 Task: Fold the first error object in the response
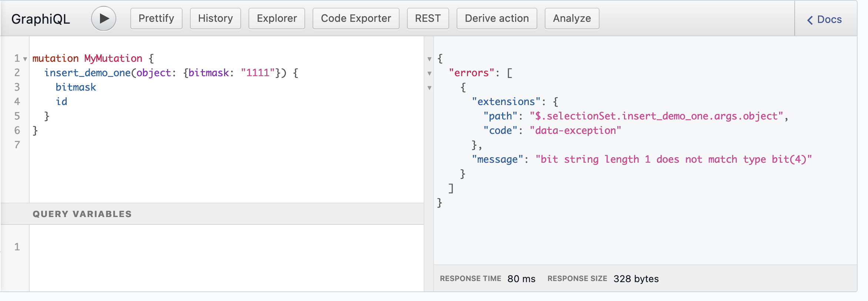pyautogui.click(x=430, y=88)
